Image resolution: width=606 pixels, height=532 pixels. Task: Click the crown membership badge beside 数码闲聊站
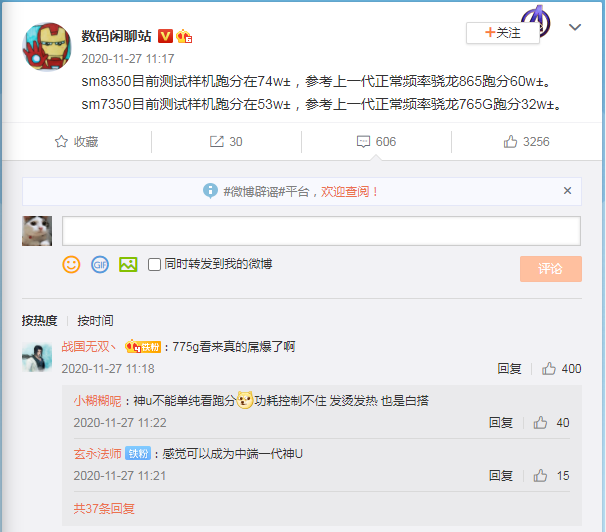tap(184, 36)
